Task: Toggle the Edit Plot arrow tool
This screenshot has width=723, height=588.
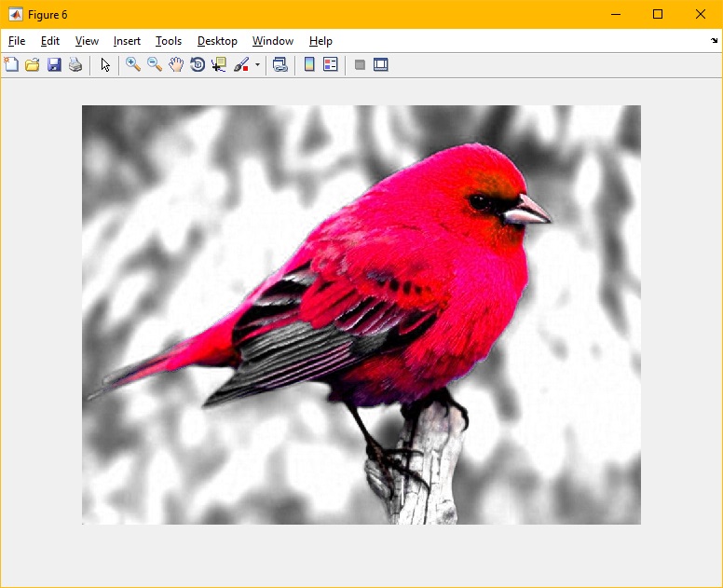Action: [105, 64]
